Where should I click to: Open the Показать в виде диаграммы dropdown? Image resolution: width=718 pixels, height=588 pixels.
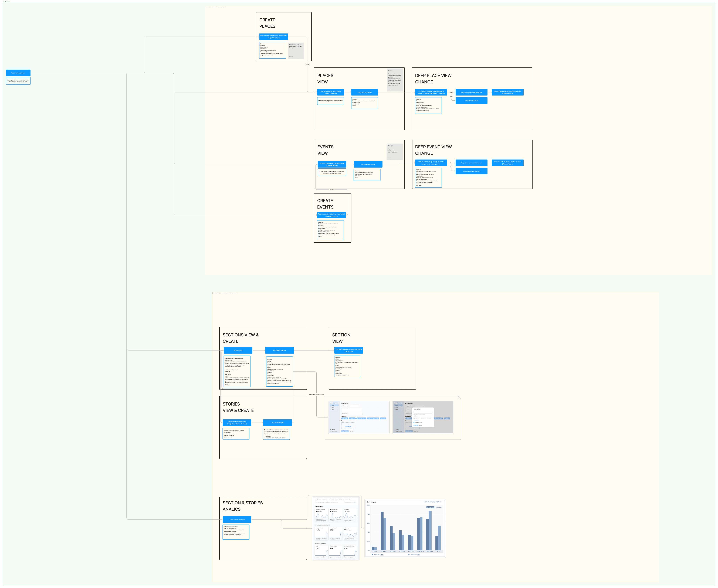433,502
